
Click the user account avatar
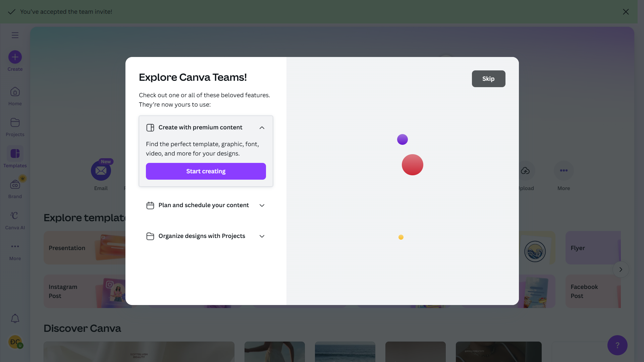point(15,342)
